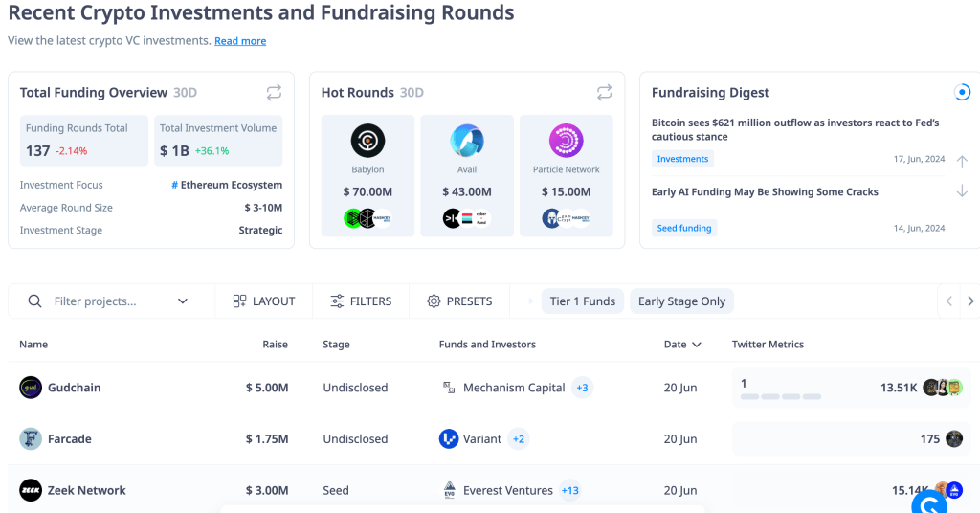
Task: Click the Farcade project avatar icon
Action: (31, 439)
